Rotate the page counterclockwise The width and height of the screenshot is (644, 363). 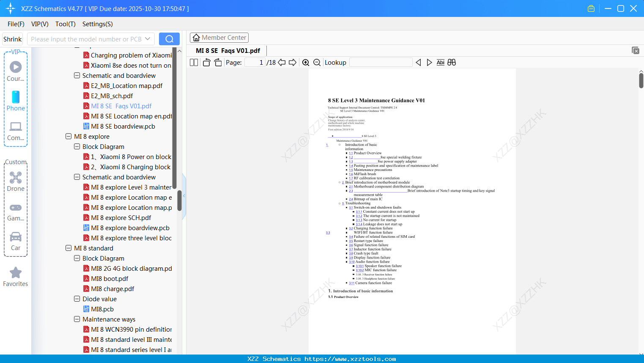pyautogui.click(x=206, y=63)
